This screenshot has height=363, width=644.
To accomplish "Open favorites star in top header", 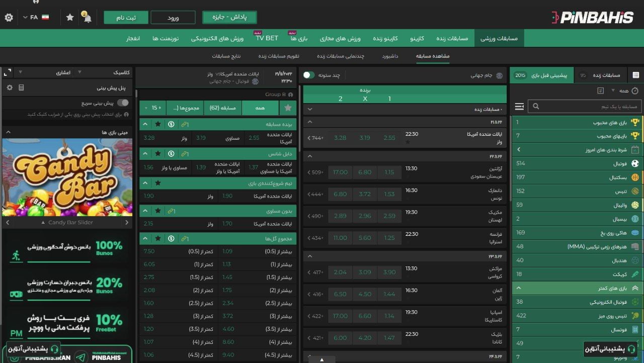I will pos(70,18).
